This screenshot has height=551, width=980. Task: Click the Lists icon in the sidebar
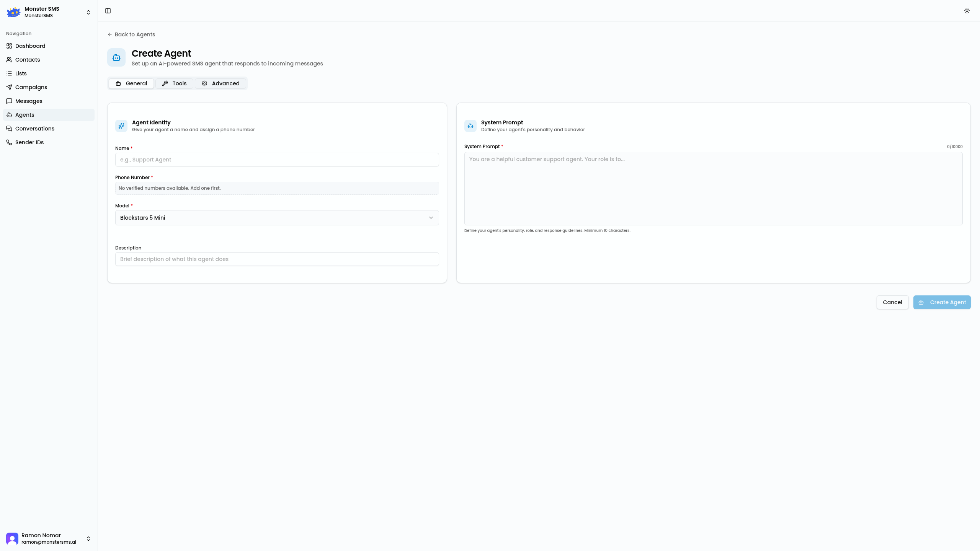[9, 73]
